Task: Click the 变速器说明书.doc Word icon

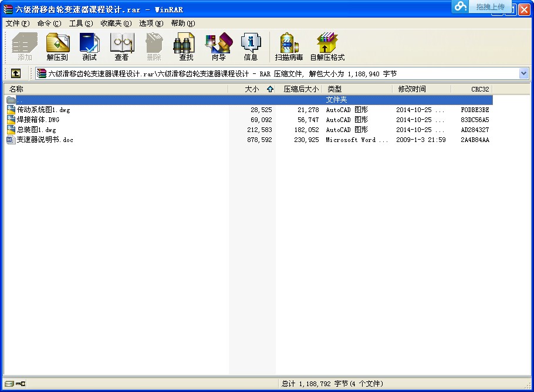Action: (11, 139)
